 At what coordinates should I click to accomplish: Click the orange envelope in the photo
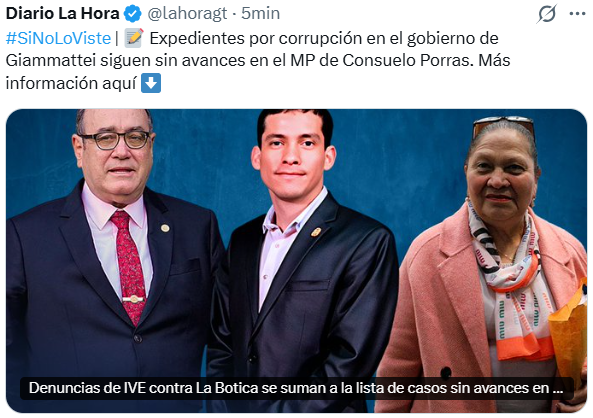coord(568,335)
